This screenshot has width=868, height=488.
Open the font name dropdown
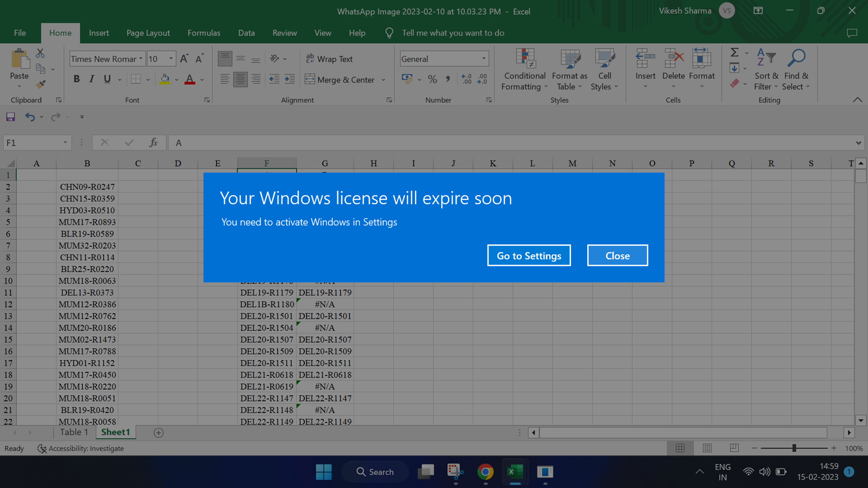(141, 59)
